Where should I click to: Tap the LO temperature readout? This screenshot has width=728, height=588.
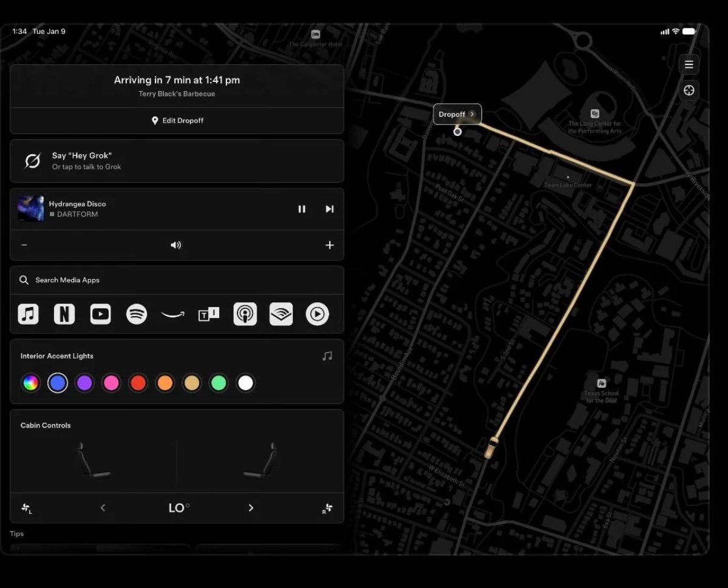coord(179,508)
